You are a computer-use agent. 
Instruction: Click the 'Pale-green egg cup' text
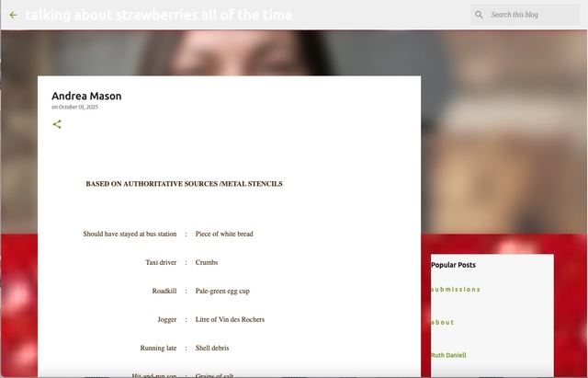(222, 292)
